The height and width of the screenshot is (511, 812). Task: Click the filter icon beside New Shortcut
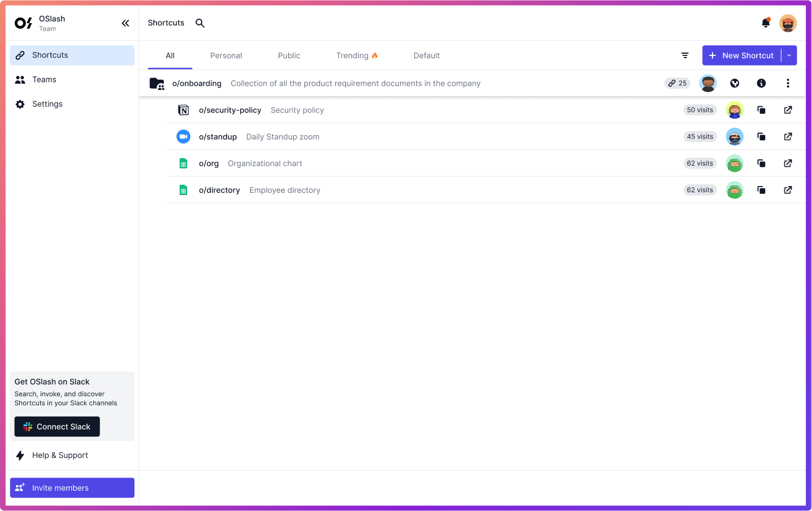(x=685, y=55)
